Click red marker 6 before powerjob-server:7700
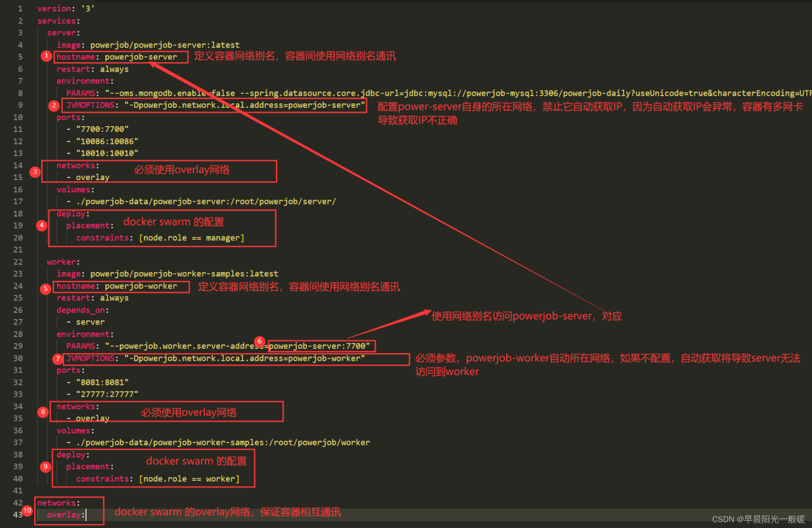812x528 pixels. click(259, 342)
